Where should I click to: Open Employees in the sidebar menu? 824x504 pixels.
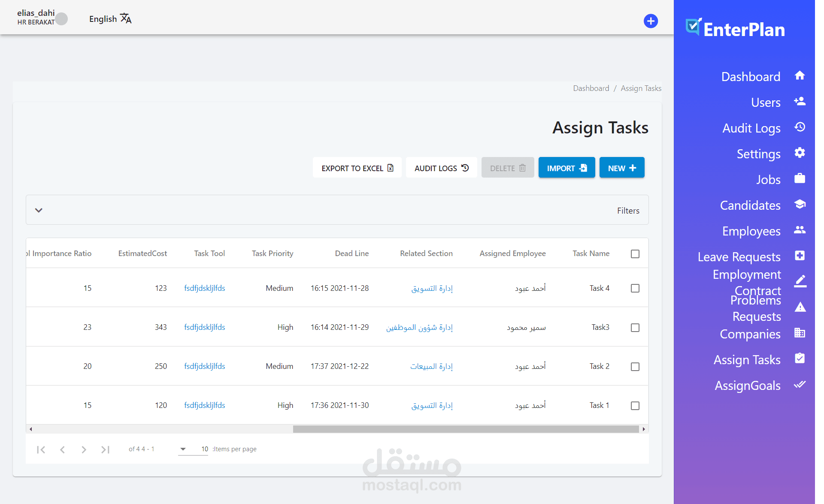click(751, 231)
